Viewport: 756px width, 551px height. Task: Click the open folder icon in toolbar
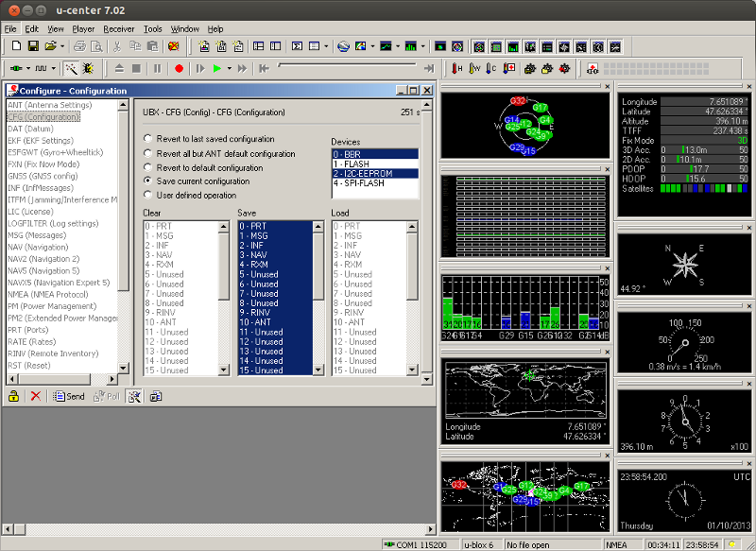click(50, 46)
